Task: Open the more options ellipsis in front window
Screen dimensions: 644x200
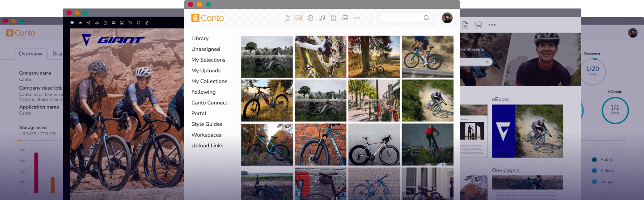Action: (x=357, y=18)
